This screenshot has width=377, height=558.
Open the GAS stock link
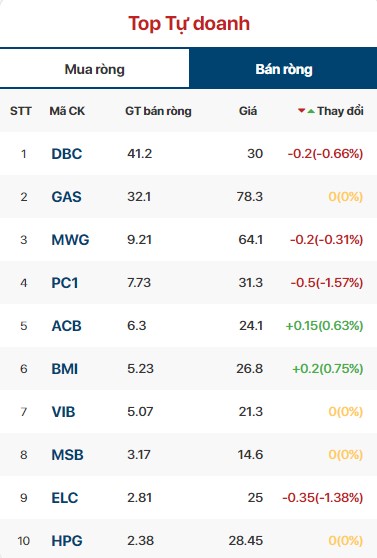pyautogui.click(x=67, y=197)
